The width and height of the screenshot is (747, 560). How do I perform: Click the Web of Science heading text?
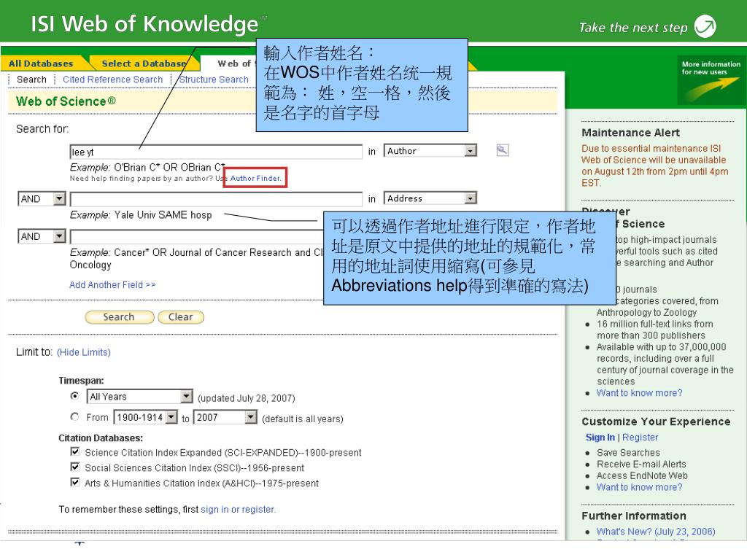tap(66, 101)
